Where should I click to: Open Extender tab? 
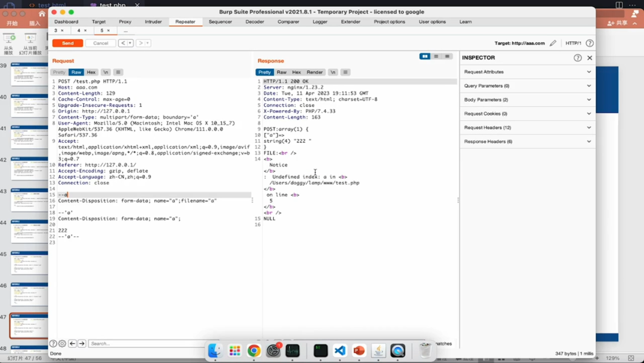351,21
